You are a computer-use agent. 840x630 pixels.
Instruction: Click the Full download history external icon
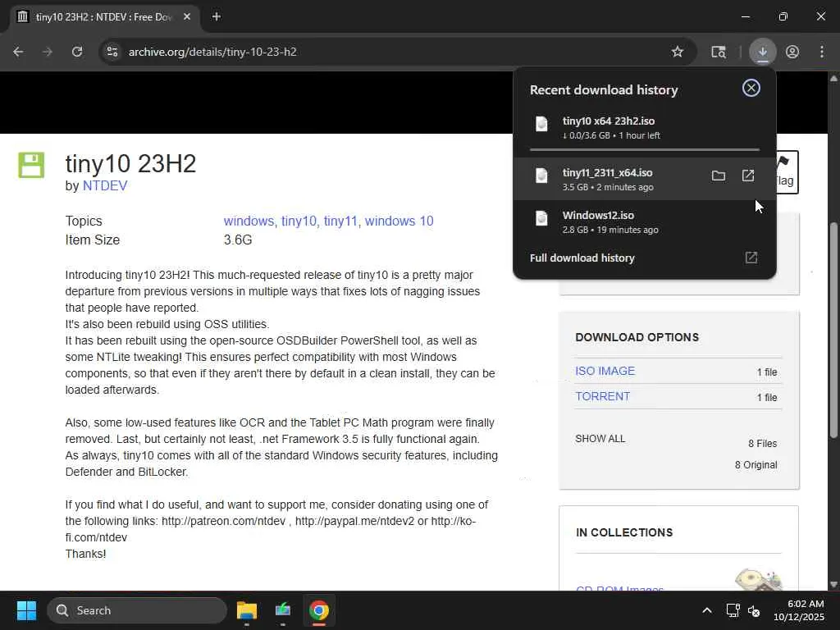(x=751, y=258)
